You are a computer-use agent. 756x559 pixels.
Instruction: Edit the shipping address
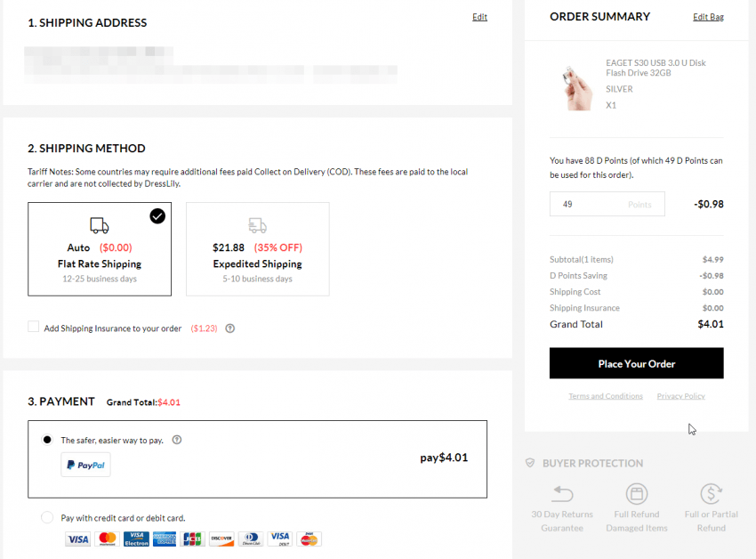(479, 17)
